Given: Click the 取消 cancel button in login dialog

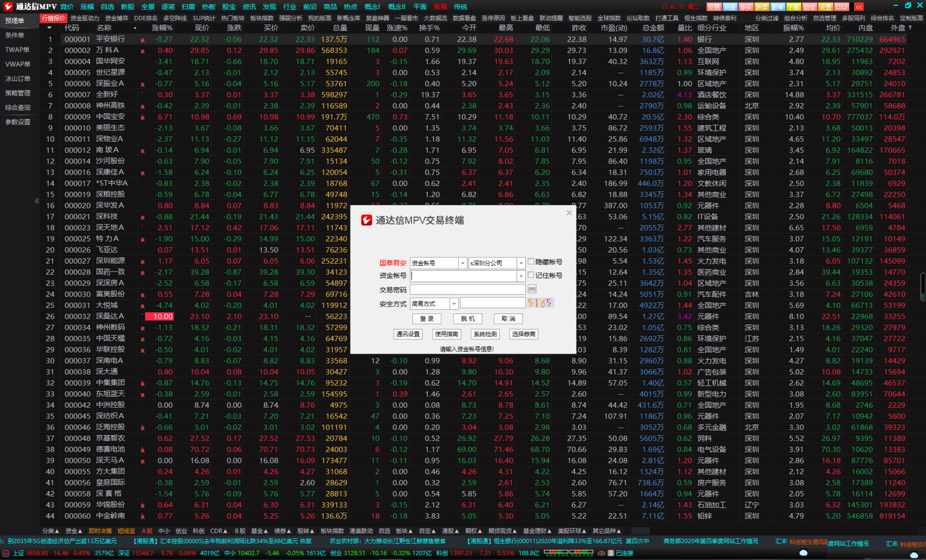Looking at the screenshot, I should 508,318.
